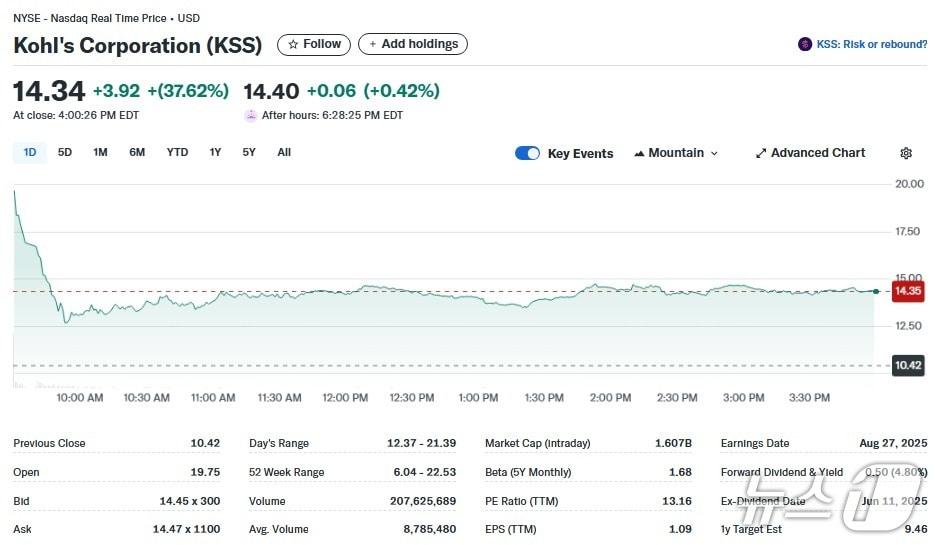The image size is (935, 545).
Task: Show the All time range
Action: (284, 152)
